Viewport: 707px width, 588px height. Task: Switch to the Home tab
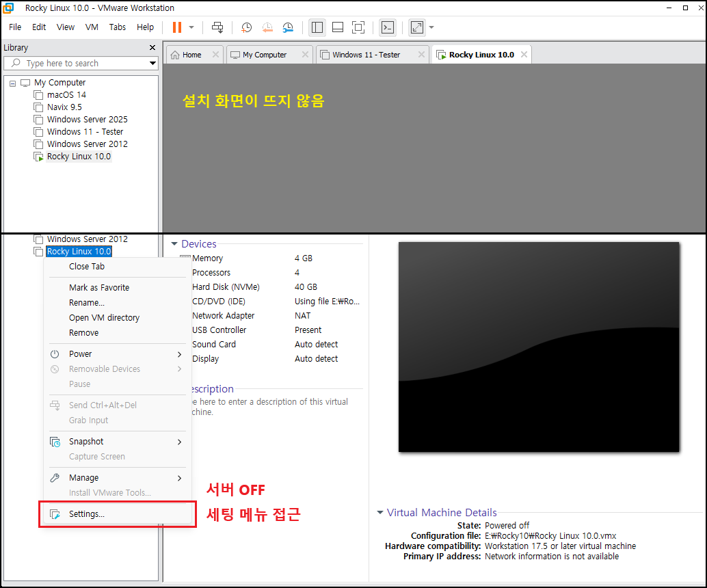tap(191, 55)
